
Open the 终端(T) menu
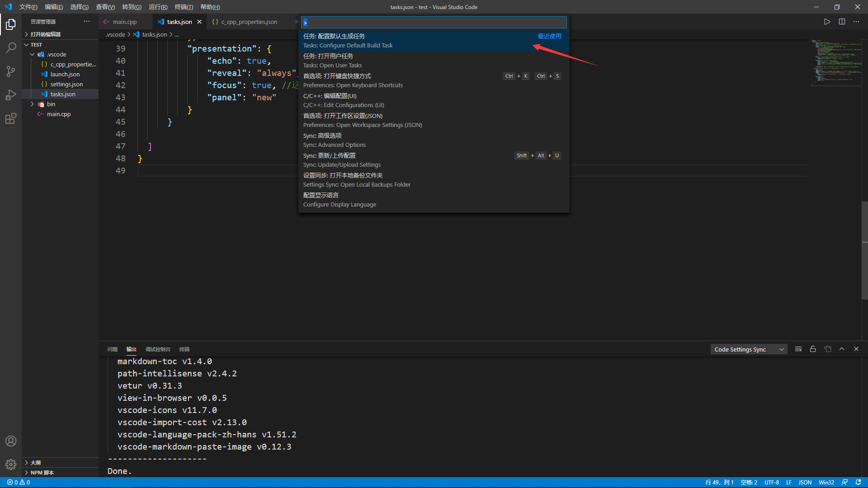click(x=184, y=7)
